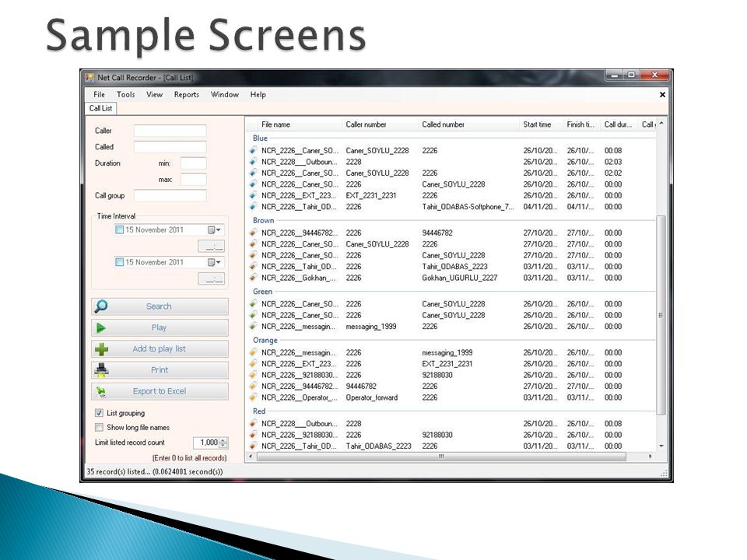The width and height of the screenshot is (747, 560).
Task: Click the Duration min input field
Action: pyautogui.click(x=194, y=163)
